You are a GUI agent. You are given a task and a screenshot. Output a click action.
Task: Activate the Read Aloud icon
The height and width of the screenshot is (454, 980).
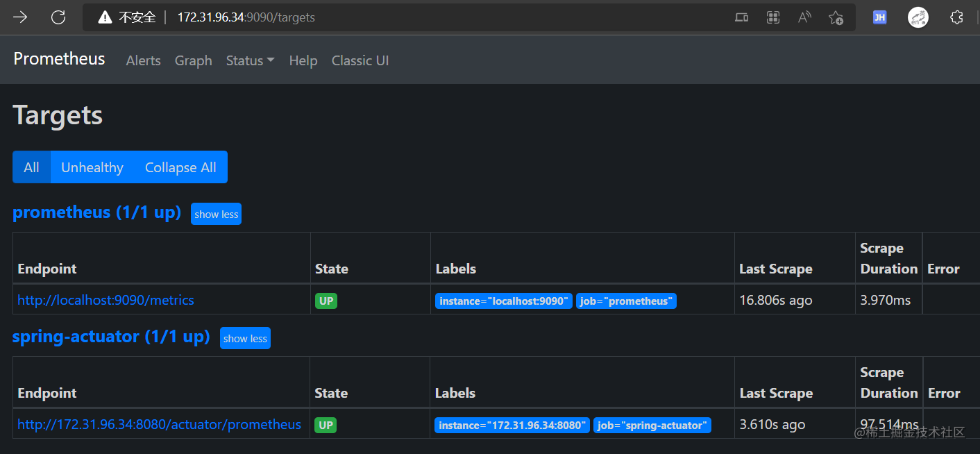click(x=804, y=17)
